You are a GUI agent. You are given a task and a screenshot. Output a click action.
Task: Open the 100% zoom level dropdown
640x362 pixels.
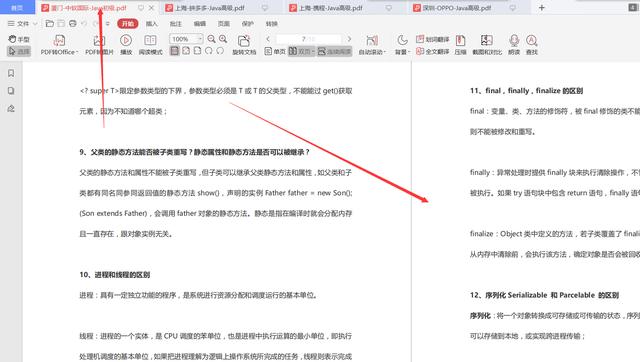200,39
